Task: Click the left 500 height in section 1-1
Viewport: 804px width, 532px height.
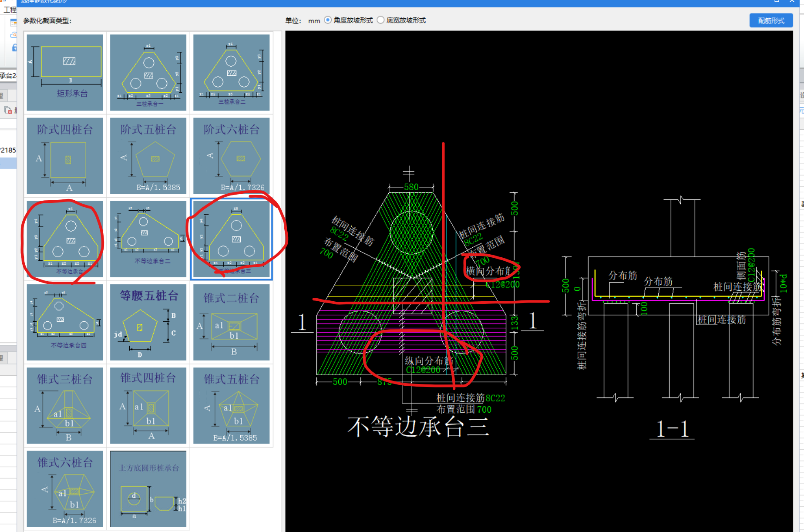Action: pos(565,286)
